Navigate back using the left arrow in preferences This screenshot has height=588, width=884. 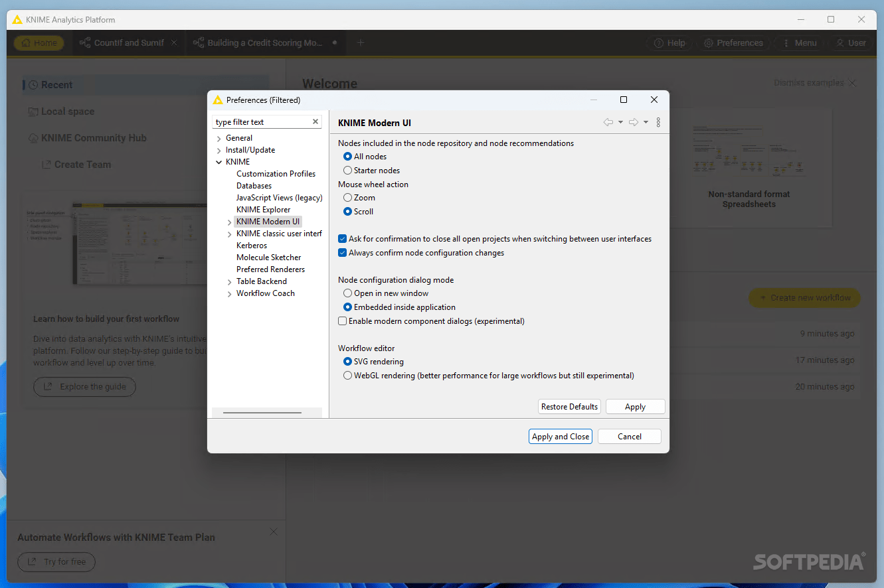click(x=608, y=122)
